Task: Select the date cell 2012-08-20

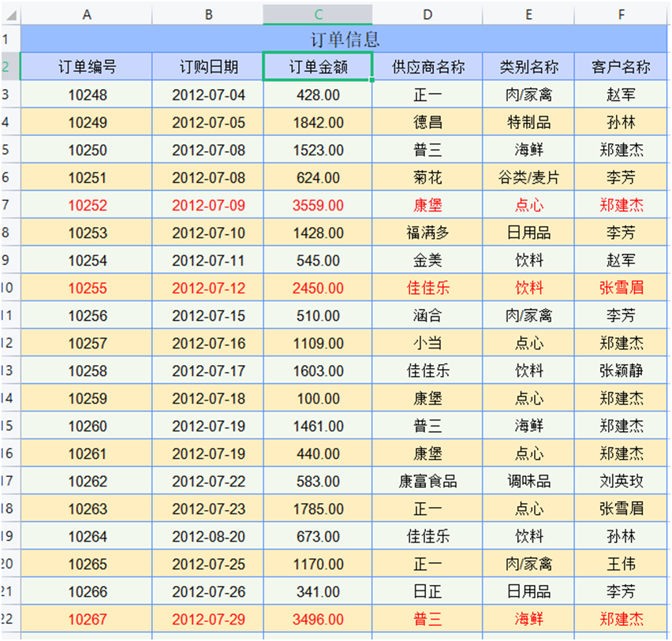Action: 208,536
